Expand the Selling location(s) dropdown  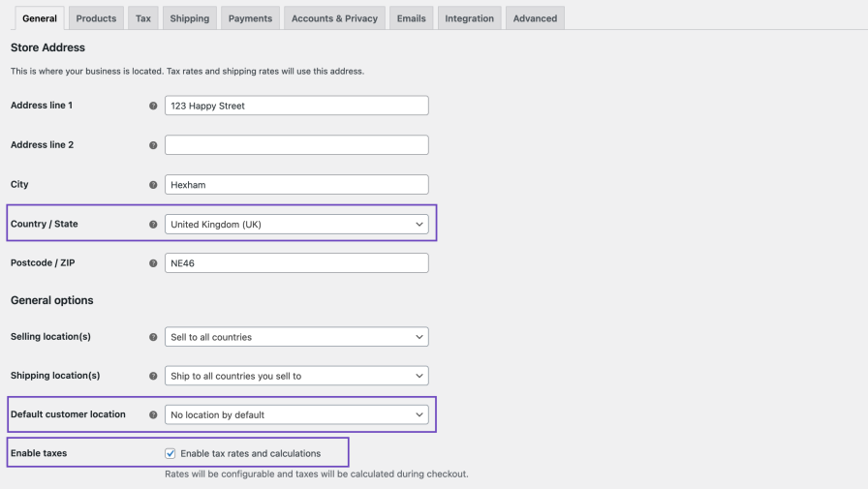click(296, 337)
